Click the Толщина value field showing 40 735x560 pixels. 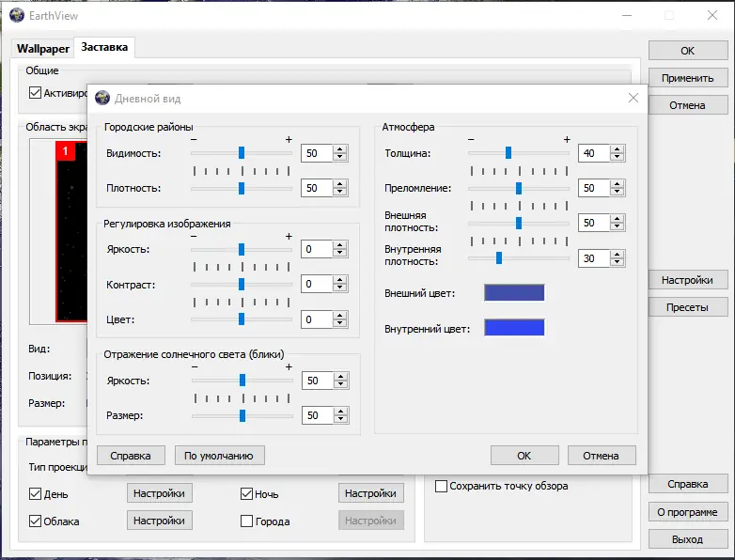(594, 153)
